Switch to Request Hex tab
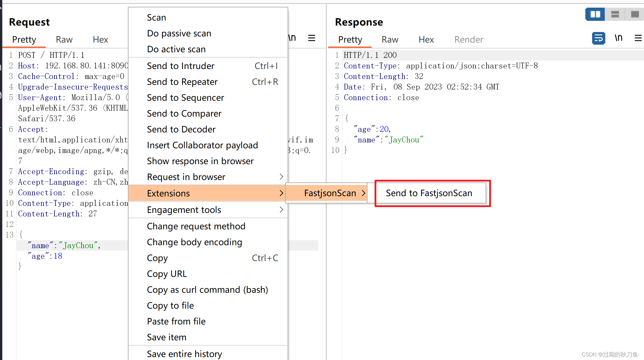The image size is (644, 360). coord(100,40)
